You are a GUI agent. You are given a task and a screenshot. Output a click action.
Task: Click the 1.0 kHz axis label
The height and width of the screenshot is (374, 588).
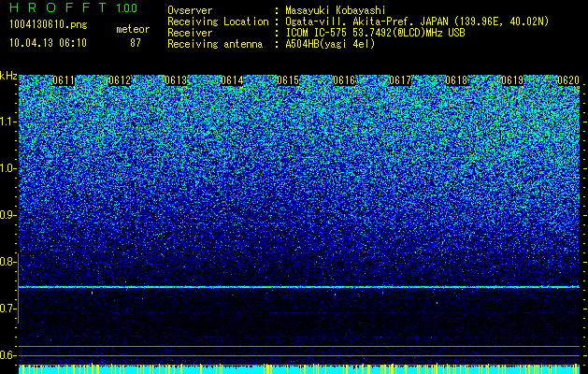(8, 168)
